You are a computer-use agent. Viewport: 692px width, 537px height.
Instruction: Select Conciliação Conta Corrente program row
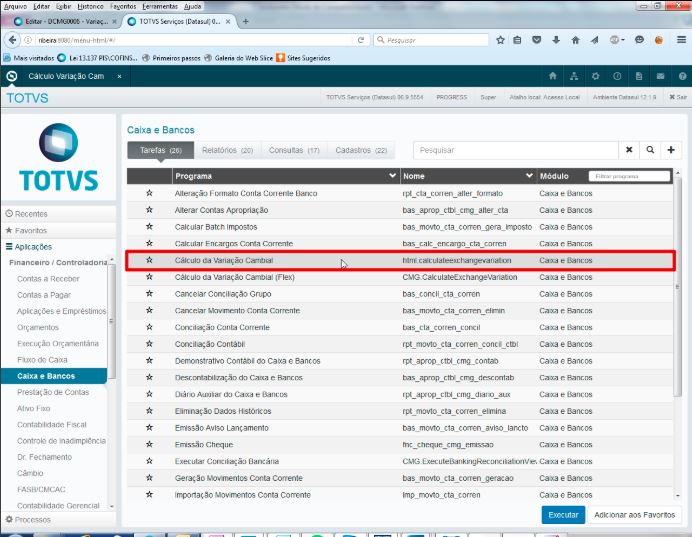point(400,327)
